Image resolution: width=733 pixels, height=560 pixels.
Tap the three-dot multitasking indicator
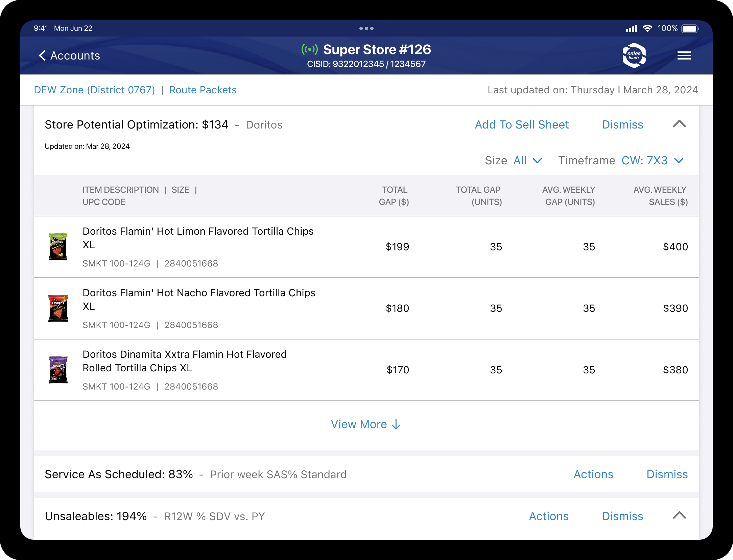point(366,28)
